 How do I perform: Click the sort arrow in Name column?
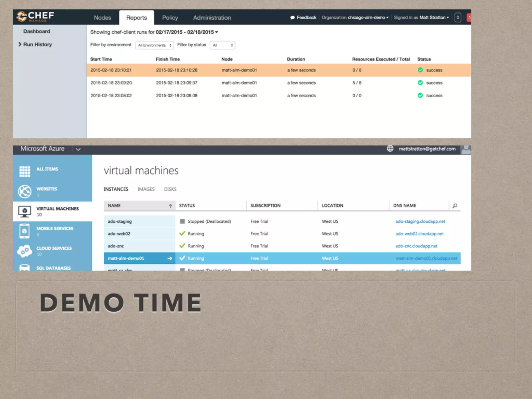170,206
